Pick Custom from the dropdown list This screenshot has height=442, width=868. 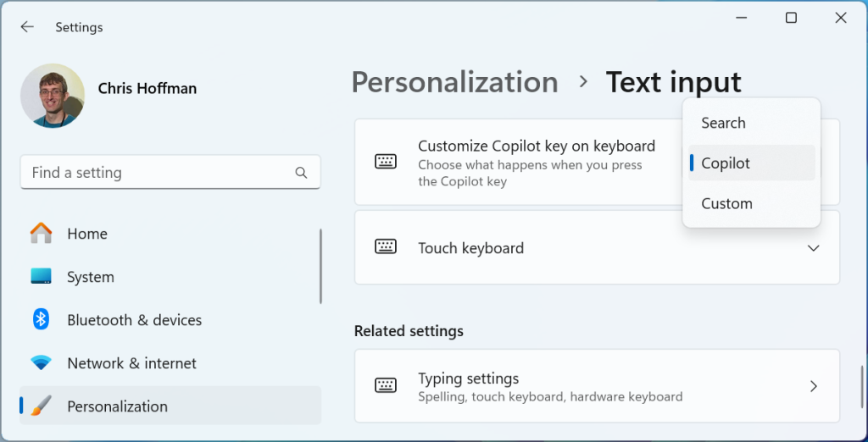[x=751, y=203]
